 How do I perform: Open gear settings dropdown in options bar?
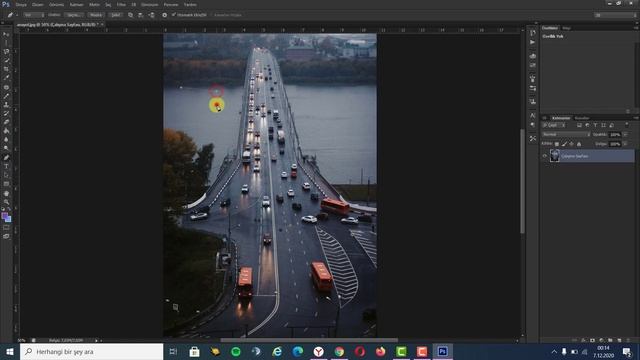click(164, 15)
